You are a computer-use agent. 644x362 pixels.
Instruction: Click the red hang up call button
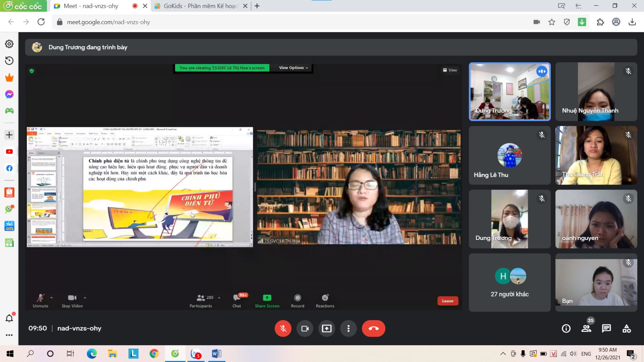coord(373,328)
